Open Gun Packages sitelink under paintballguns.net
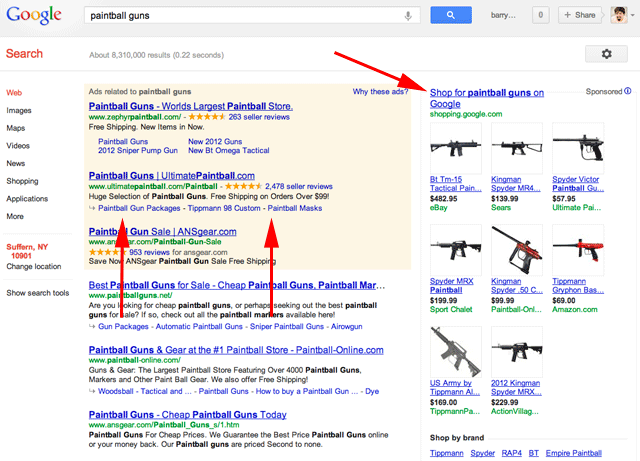 tap(123, 326)
